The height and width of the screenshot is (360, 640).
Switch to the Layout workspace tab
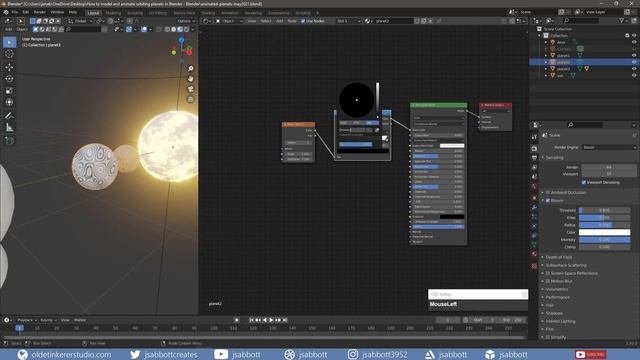93,13
